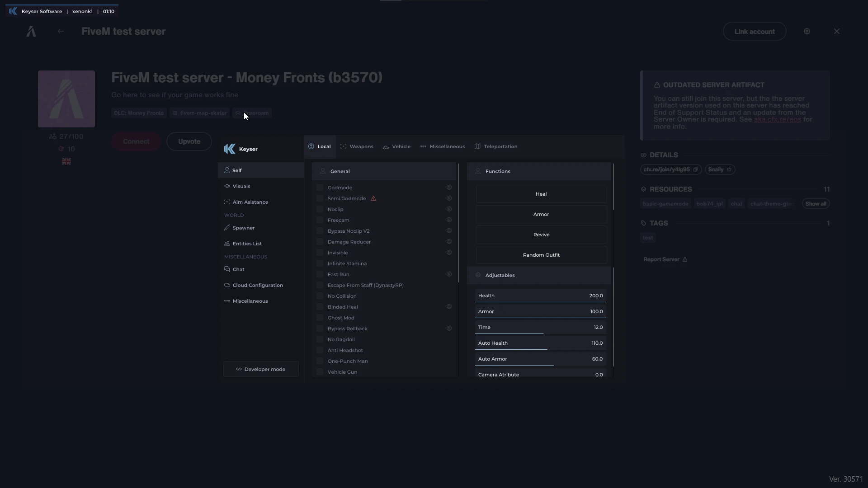
Task: Click the FiveM logo in header
Action: [x=31, y=31]
